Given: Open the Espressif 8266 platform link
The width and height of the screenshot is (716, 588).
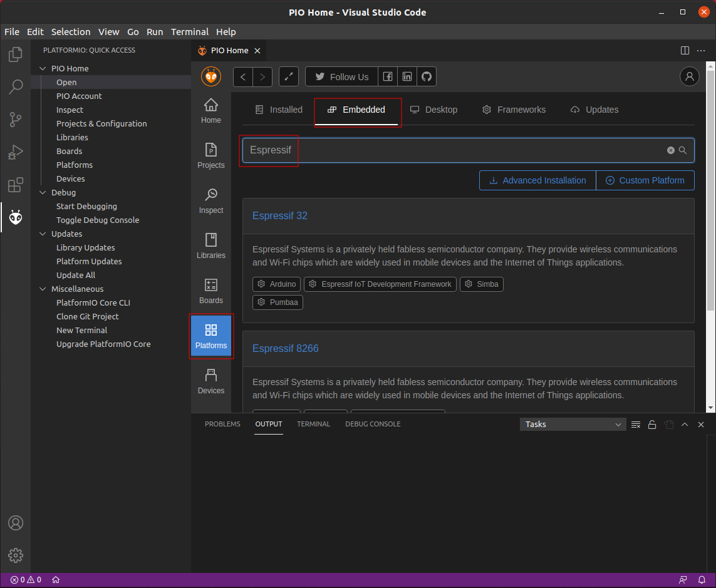Looking at the screenshot, I should tap(286, 349).
